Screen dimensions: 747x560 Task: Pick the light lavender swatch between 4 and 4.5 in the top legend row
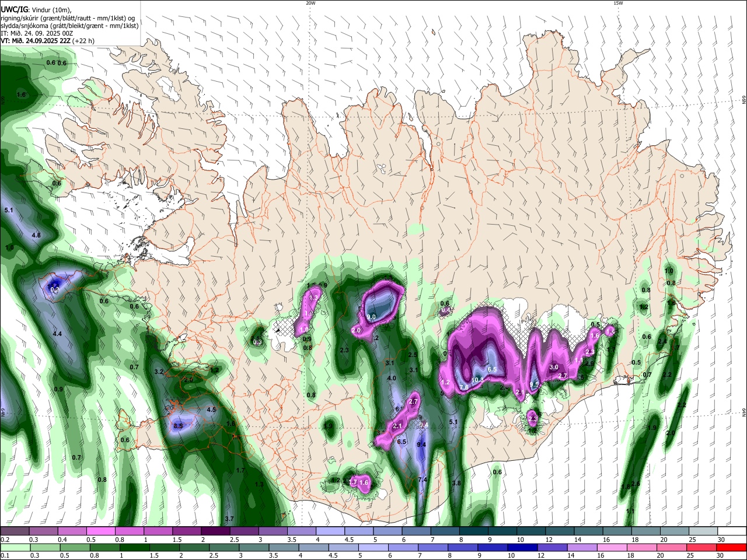click(330, 531)
